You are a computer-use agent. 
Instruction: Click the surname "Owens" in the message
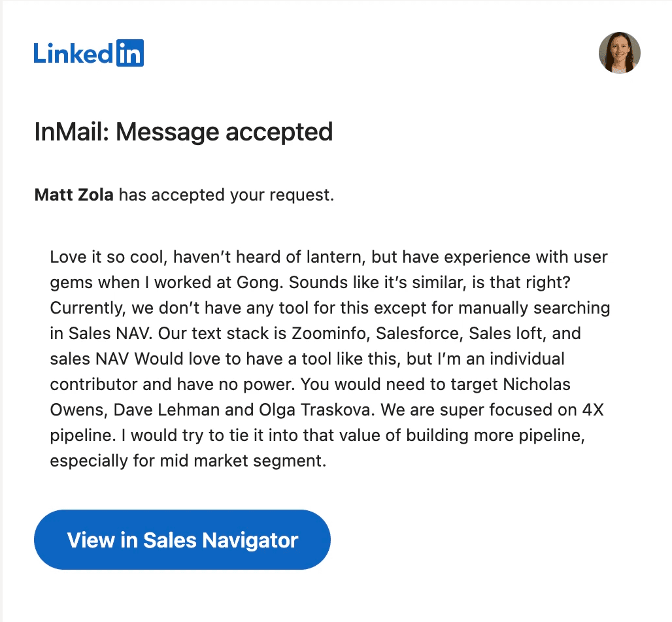pos(77,410)
